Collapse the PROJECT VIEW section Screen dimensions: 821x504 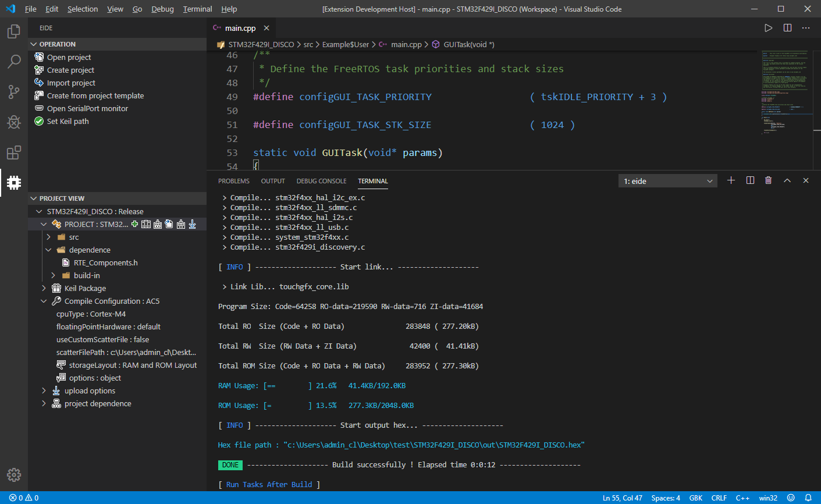(33, 198)
